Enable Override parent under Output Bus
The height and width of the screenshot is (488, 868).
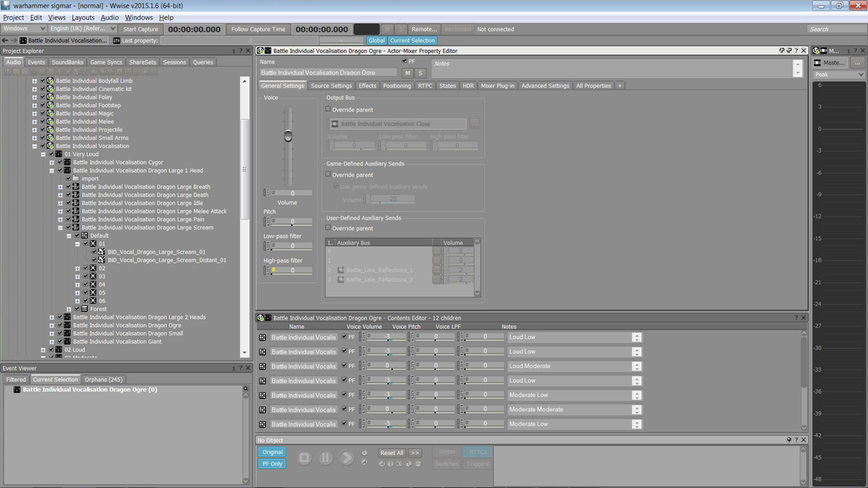click(328, 109)
